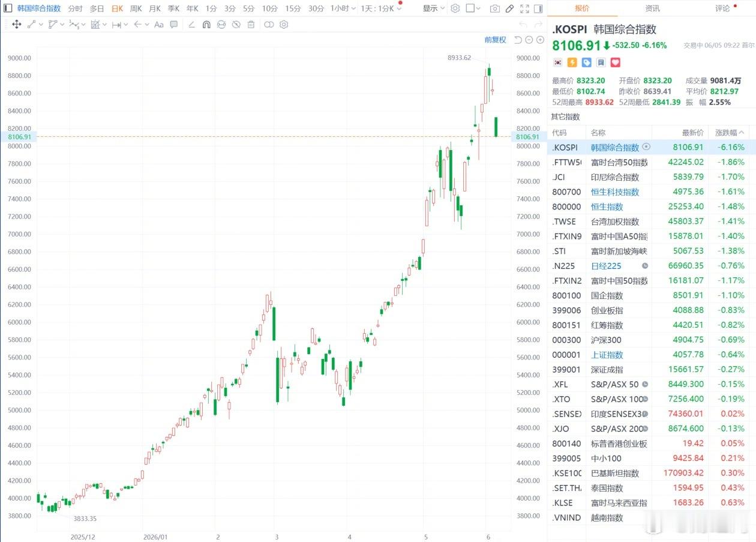Click the 8106.91 price marker on left axis
This screenshot has width=756, height=542.
(x=19, y=137)
